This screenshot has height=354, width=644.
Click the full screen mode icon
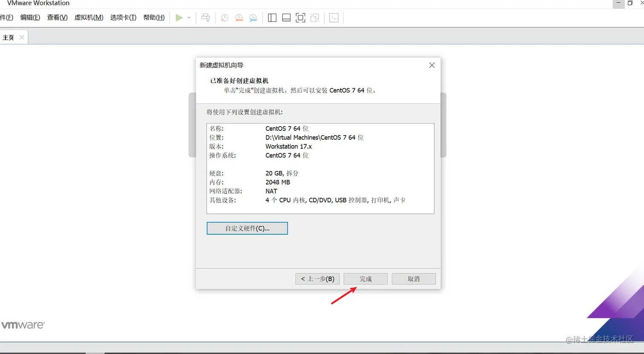[x=301, y=17]
